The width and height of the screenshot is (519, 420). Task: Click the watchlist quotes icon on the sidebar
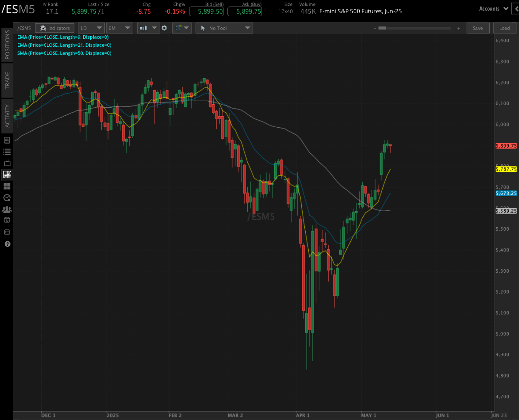[x=6, y=151]
